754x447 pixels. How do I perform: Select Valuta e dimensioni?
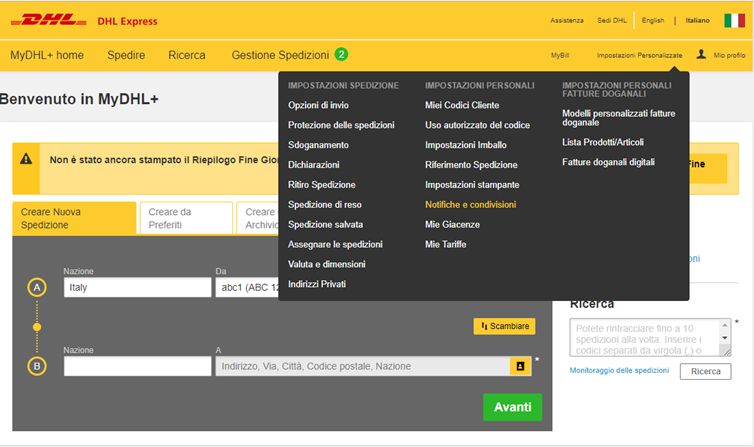(327, 264)
